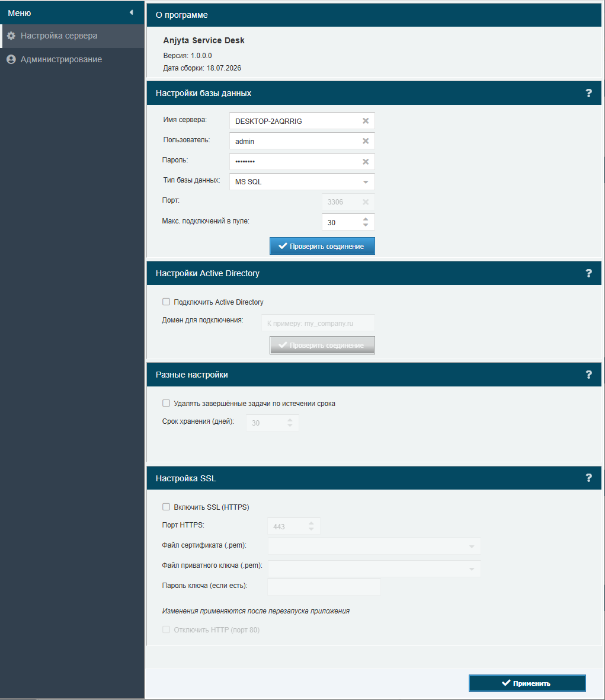605x700 pixels.
Task: Open the Файл сертификата (.pem) dropdown
Action: [472, 546]
